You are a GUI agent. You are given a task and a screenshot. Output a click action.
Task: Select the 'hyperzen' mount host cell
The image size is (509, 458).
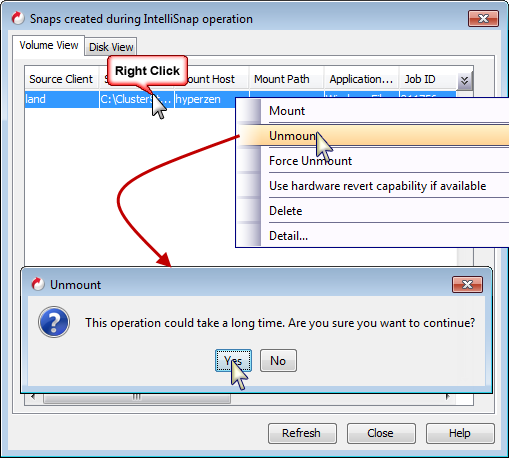click(211, 99)
